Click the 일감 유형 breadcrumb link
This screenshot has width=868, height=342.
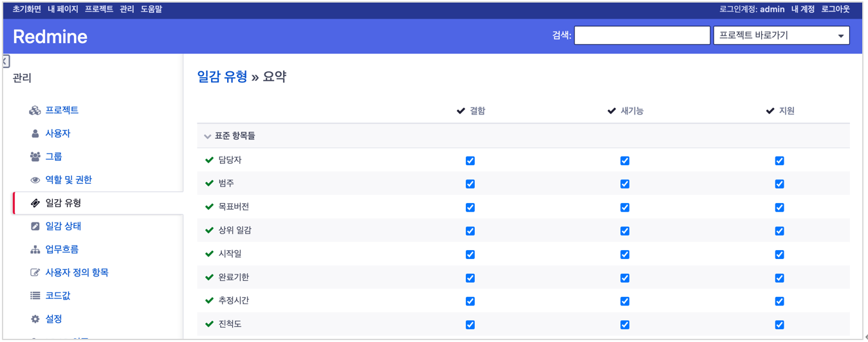click(x=222, y=76)
